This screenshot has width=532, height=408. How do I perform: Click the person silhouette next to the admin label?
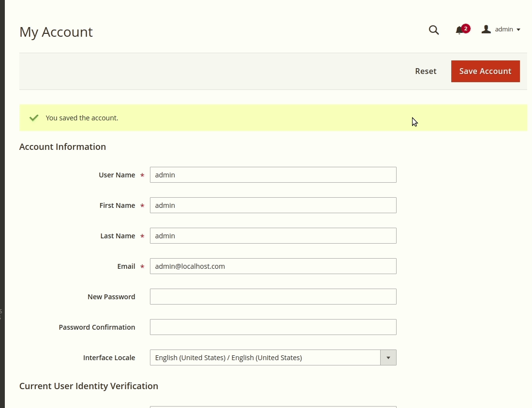click(x=486, y=29)
